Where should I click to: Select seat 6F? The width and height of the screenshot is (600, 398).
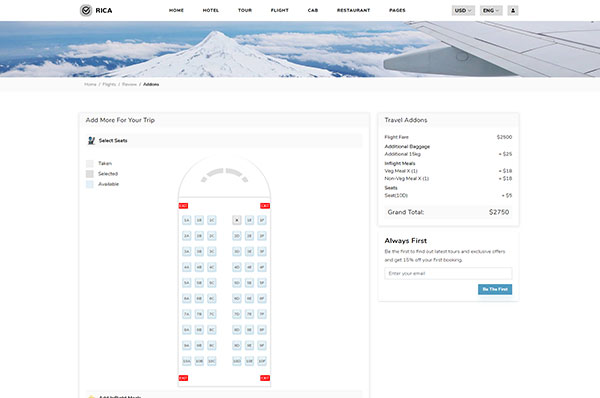coord(262,298)
